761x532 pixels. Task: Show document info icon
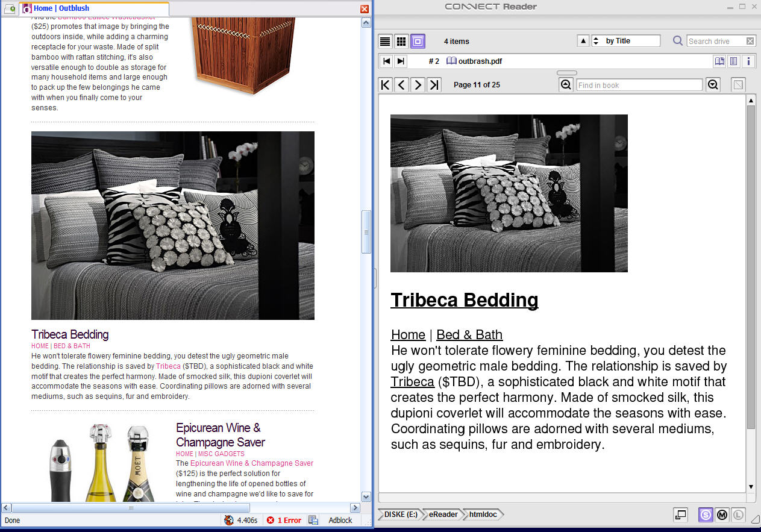[x=748, y=61]
